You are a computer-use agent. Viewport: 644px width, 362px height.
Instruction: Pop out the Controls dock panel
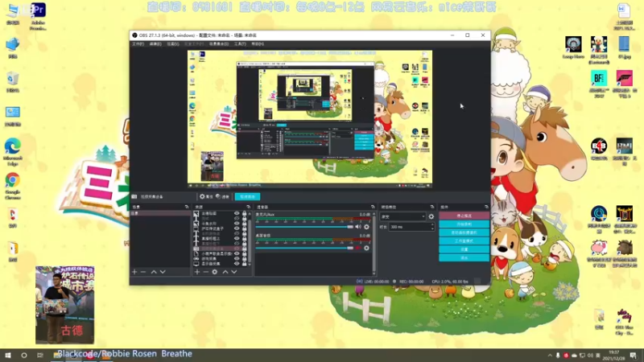[x=487, y=207]
